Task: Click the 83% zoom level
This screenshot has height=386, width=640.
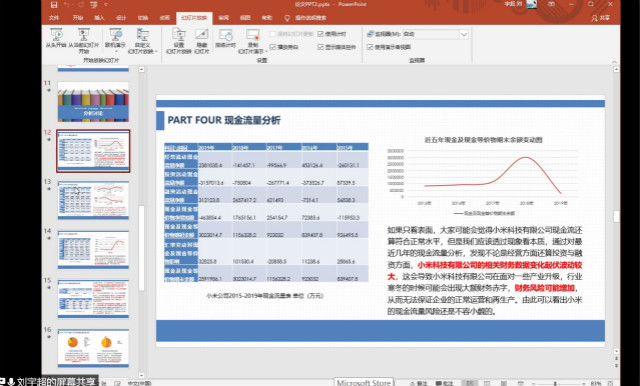Action: tap(596, 383)
